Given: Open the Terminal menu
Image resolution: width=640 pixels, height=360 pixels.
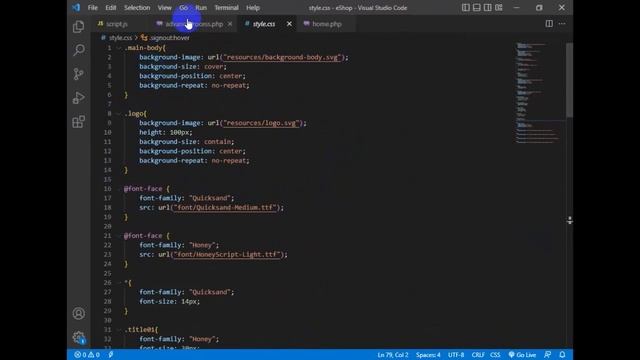Looking at the screenshot, I should (x=227, y=8).
